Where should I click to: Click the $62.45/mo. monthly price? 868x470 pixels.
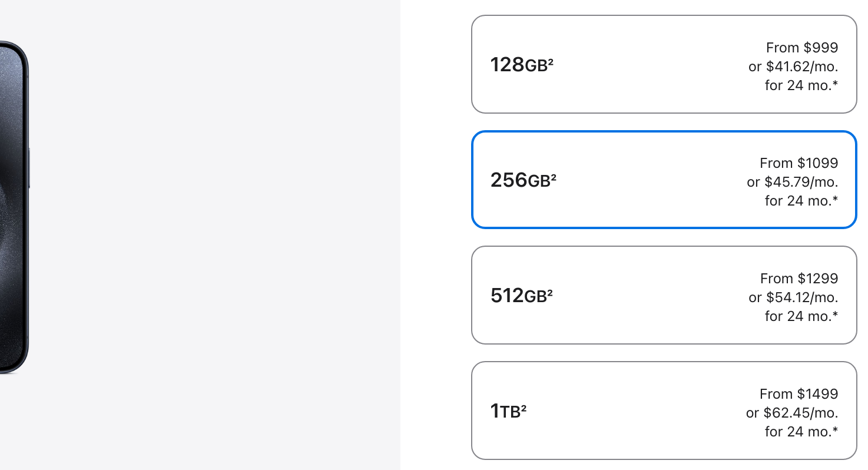(800, 413)
